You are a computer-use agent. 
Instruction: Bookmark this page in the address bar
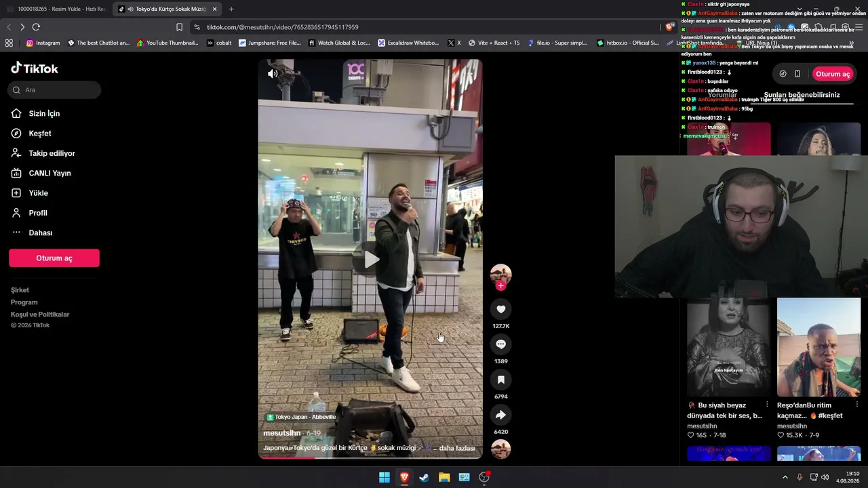pyautogui.click(x=179, y=27)
